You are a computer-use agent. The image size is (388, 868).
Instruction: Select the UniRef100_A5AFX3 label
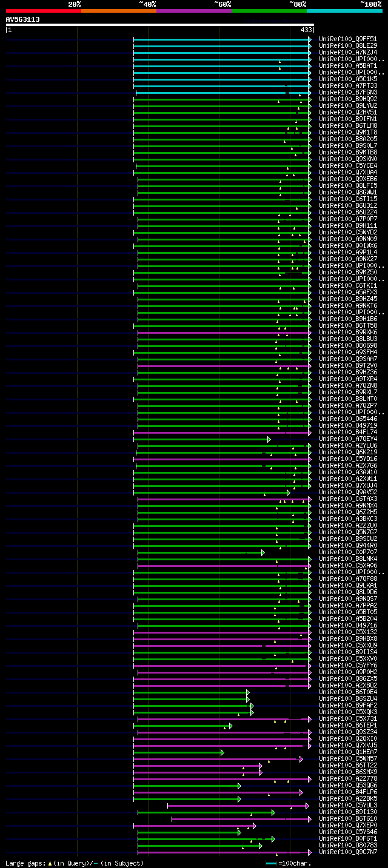click(x=348, y=292)
